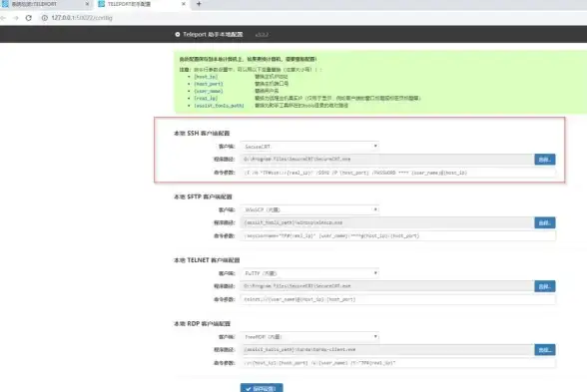
Task: Focus the SFTP command arguments field
Action: click(398, 236)
